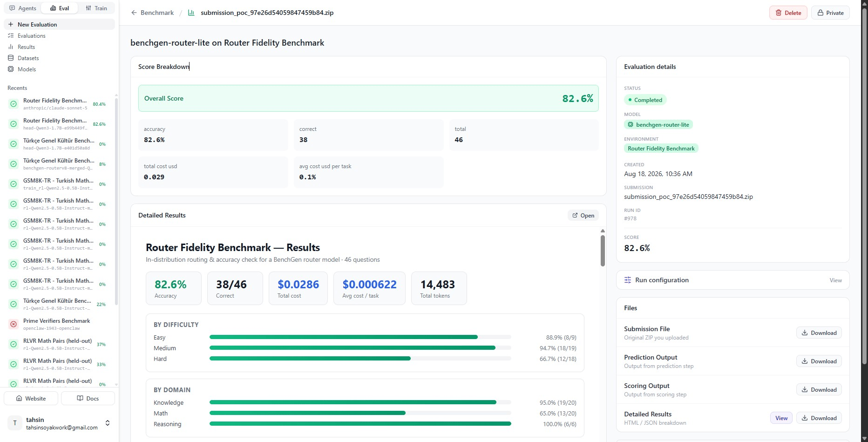Click red failed icon for Prime Verifiers Benchmark

click(14, 324)
